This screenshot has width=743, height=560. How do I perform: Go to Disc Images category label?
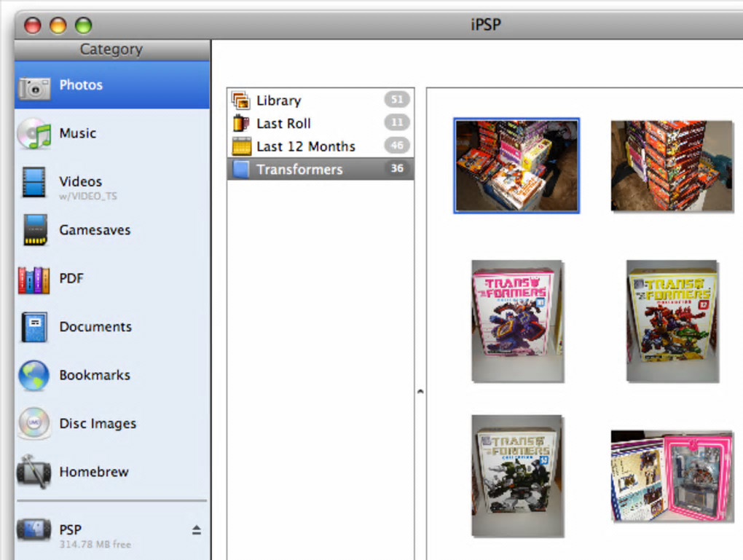[98, 423]
